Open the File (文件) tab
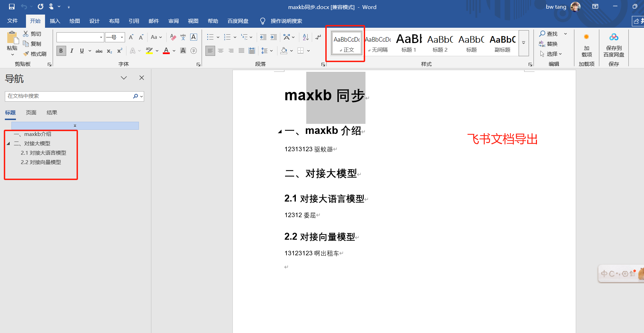The image size is (644, 333). click(12, 21)
